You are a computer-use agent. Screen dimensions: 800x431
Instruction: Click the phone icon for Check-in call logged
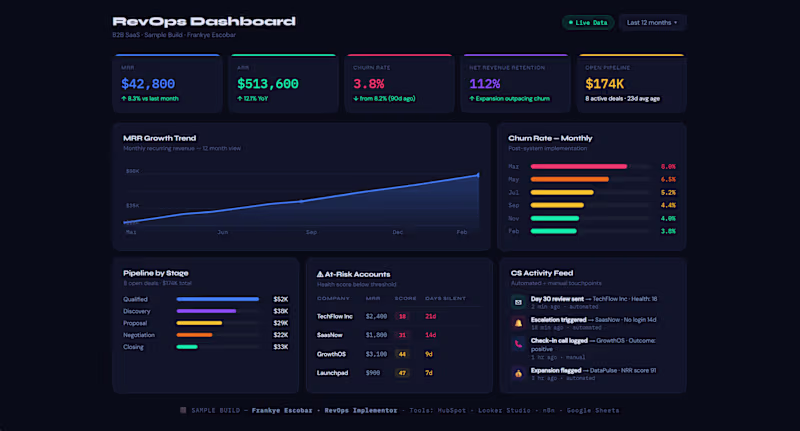tap(518, 344)
